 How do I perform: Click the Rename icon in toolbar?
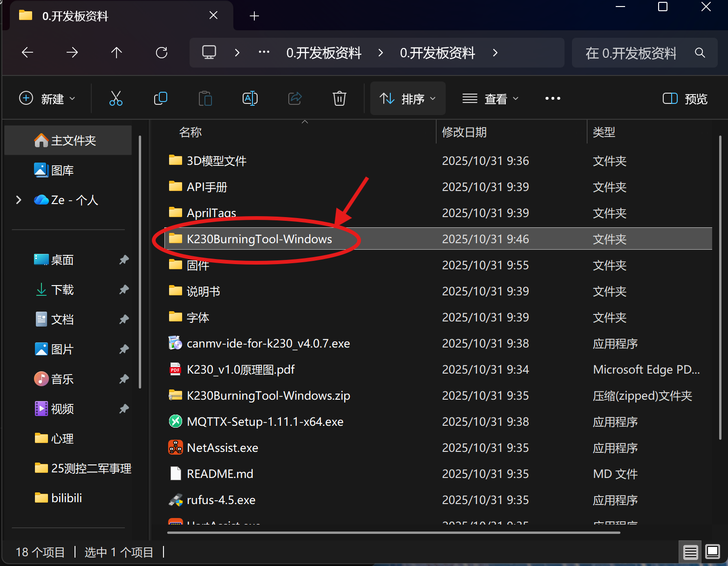point(250,98)
